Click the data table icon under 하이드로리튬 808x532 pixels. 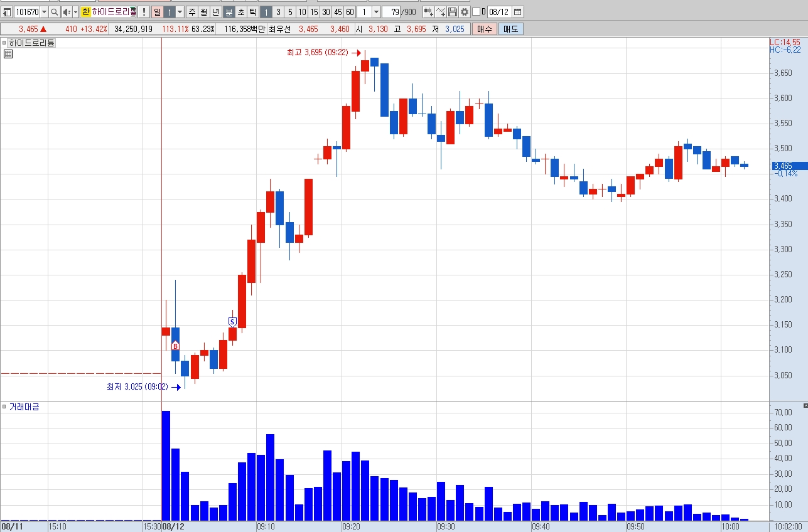pos(8,54)
